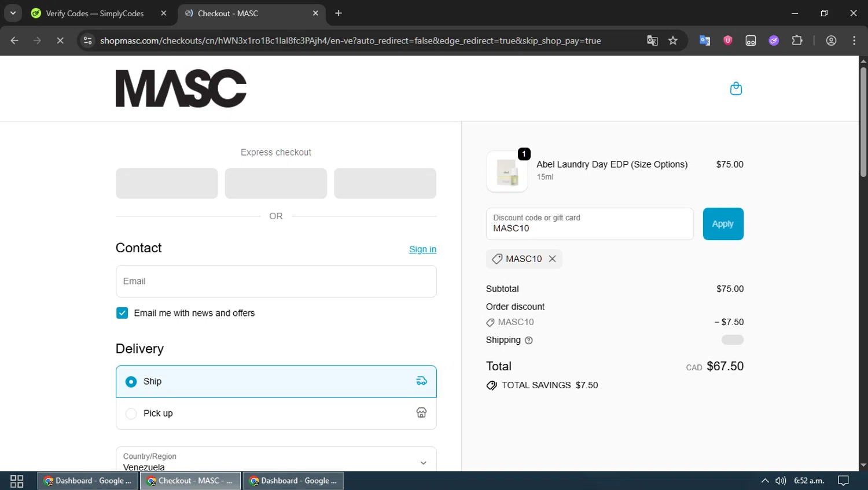Click the address bar URL
The image size is (868, 490).
pyautogui.click(x=350, y=40)
